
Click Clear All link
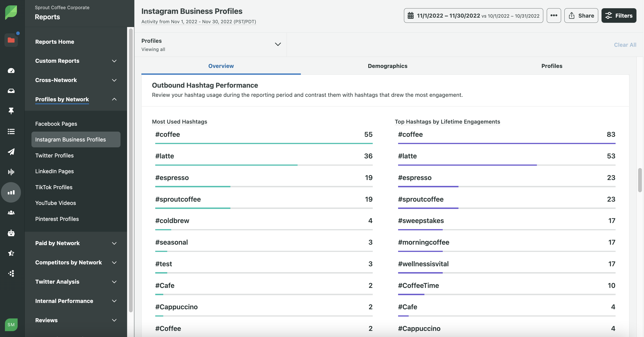(625, 44)
